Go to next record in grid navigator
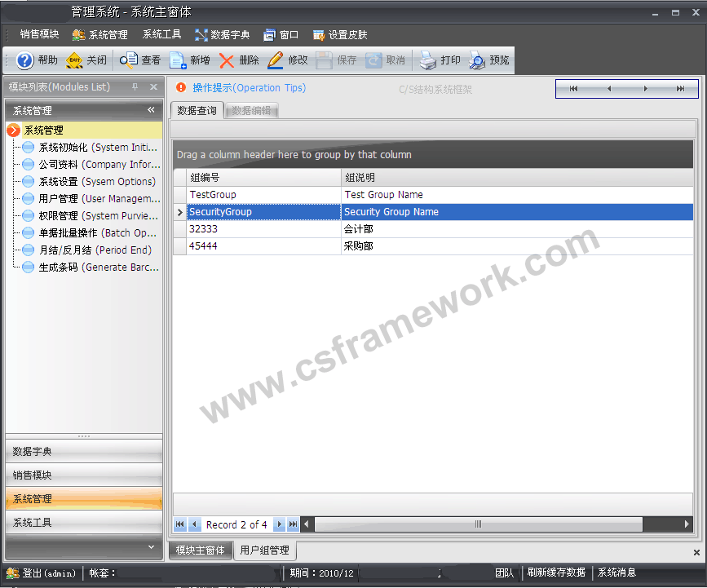The height and width of the screenshot is (588, 707). click(x=279, y=524)
